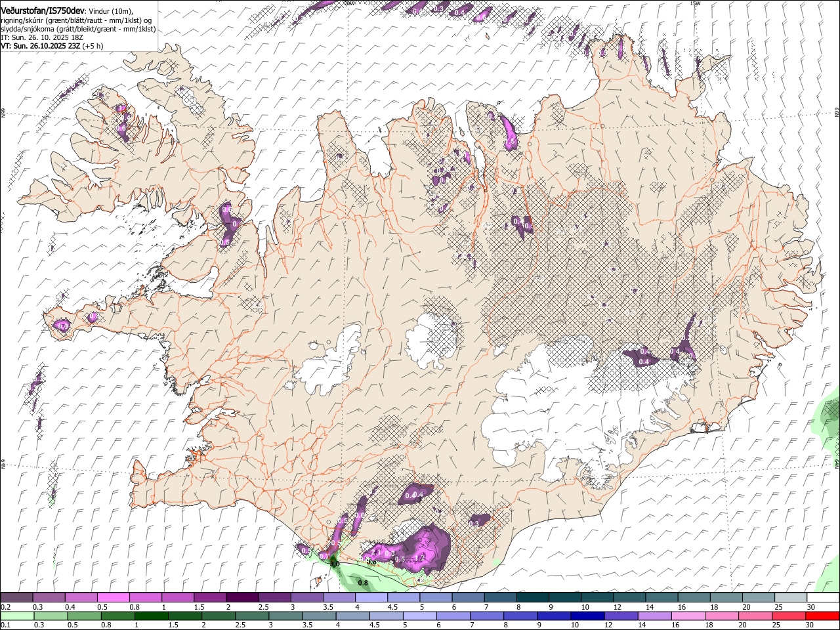This screenshot has width=840, height=630.
Task: Click the dark mauve swatch between 0.2 and 0.3
Action: tap(17, 598)
